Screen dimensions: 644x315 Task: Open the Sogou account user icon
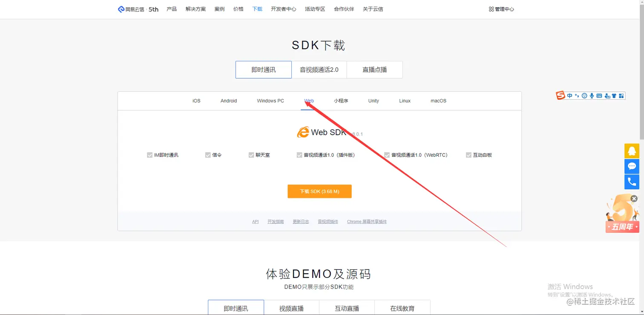coord(607,96)
